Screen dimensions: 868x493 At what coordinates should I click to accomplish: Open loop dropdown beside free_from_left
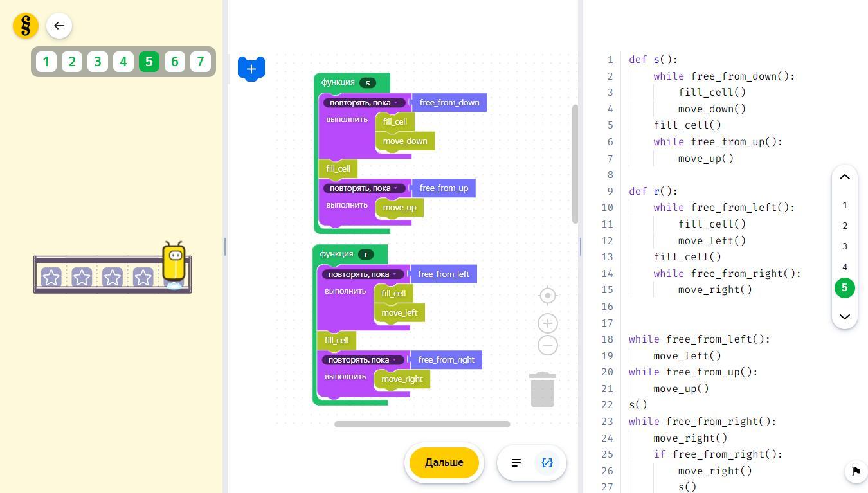pyautogui.click(x=395, y=274)
